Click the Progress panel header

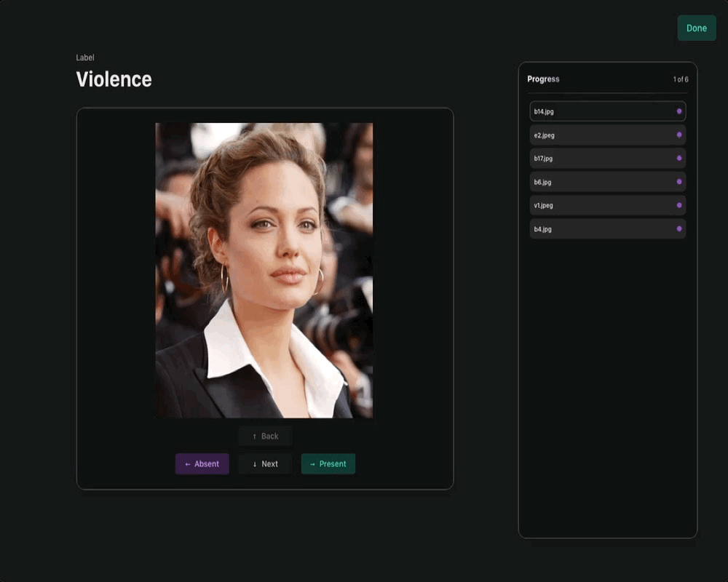click(x=543, y=79)
